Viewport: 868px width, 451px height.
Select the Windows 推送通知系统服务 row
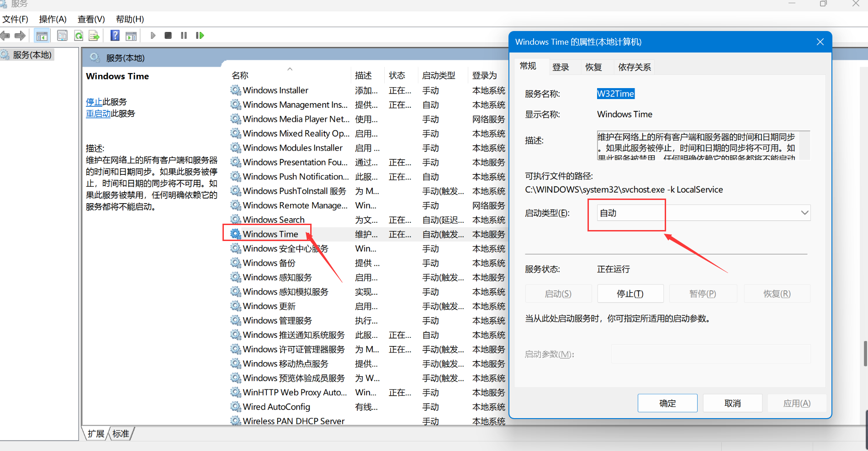click(368, 335)
